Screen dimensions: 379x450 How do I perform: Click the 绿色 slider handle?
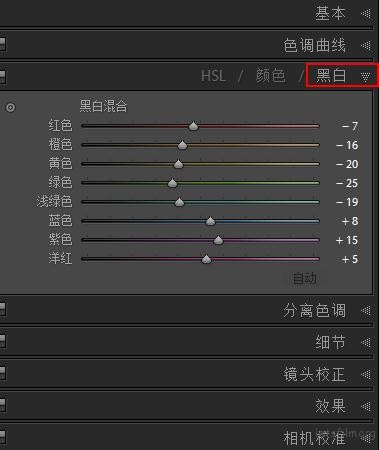(x=172, y=183)
